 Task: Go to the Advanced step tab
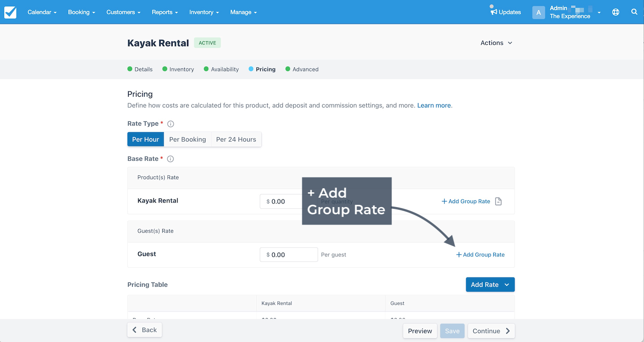(302, 69)
